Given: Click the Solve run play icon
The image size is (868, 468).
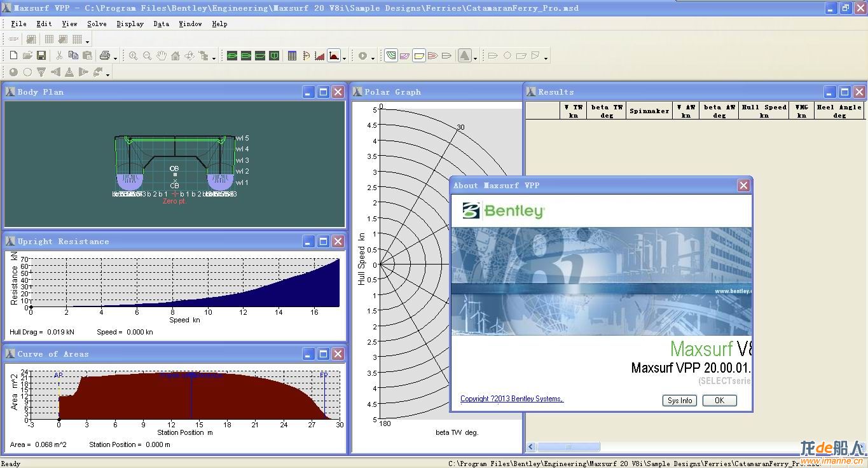Looking at the screenshot, I should [362, 56].
